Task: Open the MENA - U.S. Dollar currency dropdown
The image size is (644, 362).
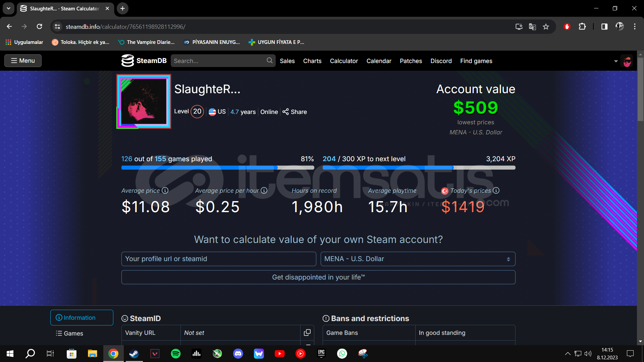Action: click(x=418, y=259)
